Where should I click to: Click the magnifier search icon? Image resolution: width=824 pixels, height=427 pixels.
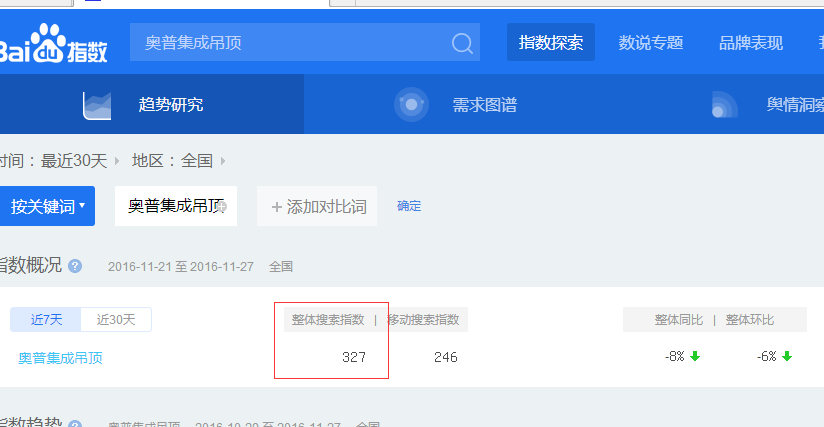tap(462, 43)
